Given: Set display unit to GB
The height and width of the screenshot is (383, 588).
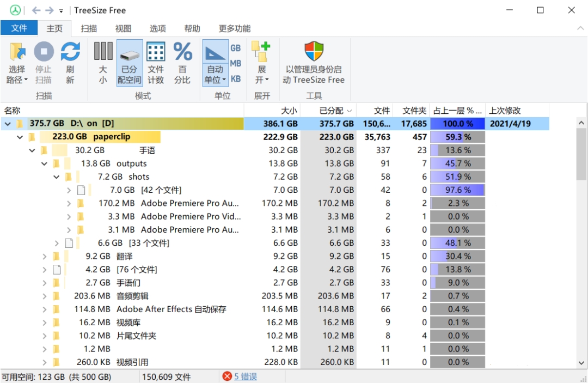Looking at the screenshot, I should point(235,48).
